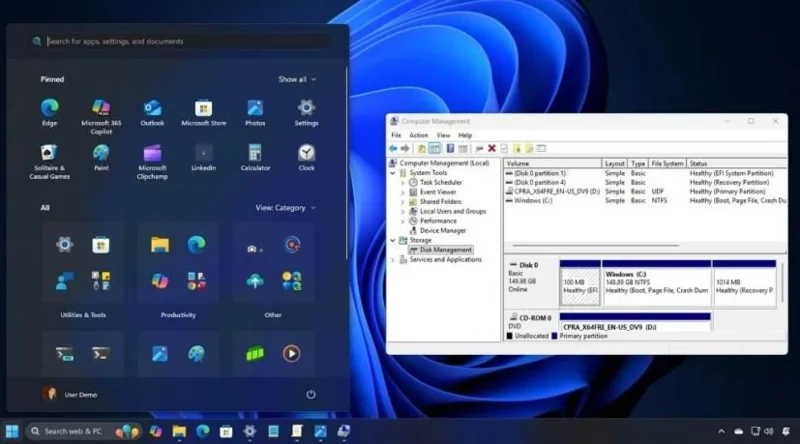Open Edge from the taskbar
This screenshot has height=444, width=800.
203,432
